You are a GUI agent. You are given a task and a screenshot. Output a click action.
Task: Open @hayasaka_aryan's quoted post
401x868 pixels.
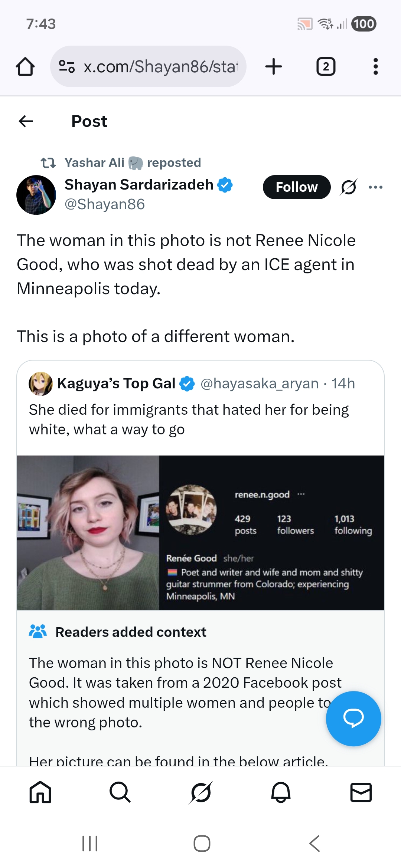point(200,419)
